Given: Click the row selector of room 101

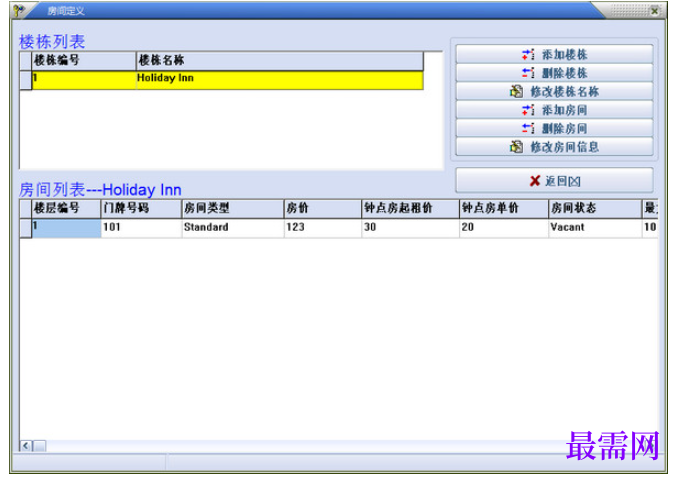Looking at the screenshot, I should [x=26, y=228].
